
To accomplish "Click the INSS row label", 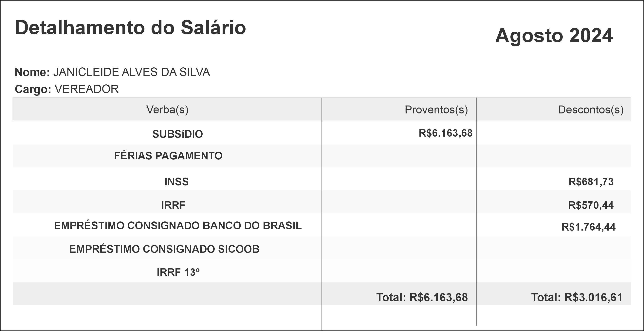I will (176, 182).
